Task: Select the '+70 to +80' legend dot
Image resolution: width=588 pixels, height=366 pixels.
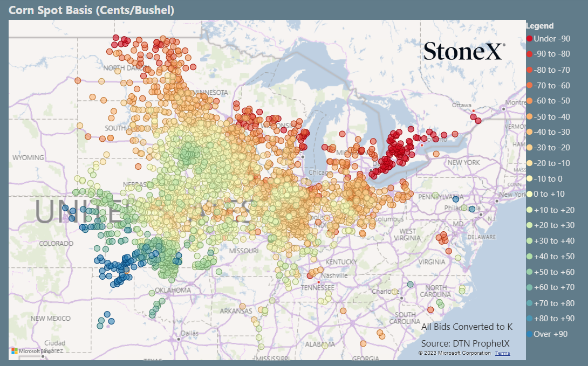Action: tap(530, 303)
